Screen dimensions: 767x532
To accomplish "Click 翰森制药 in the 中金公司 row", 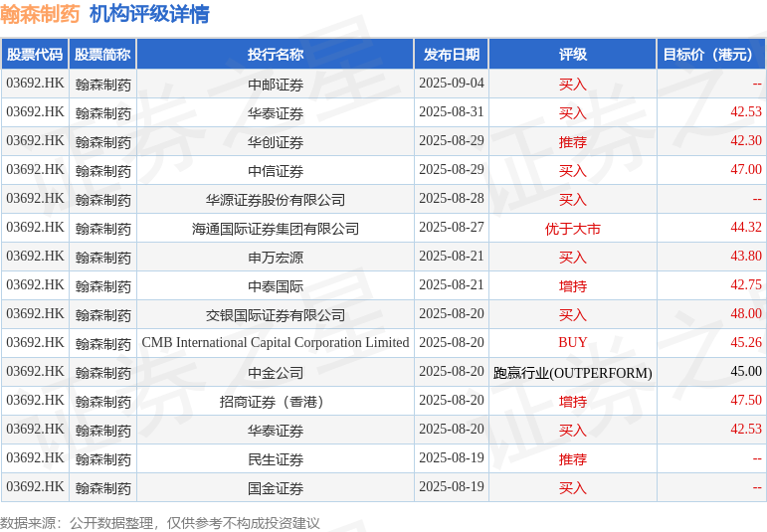I will click(x=103, y=373).
